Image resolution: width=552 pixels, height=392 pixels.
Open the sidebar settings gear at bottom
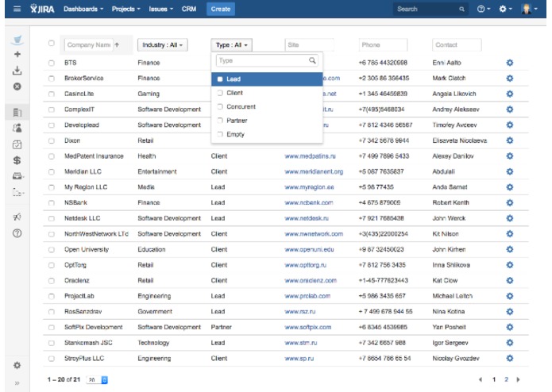coord(17,365)
